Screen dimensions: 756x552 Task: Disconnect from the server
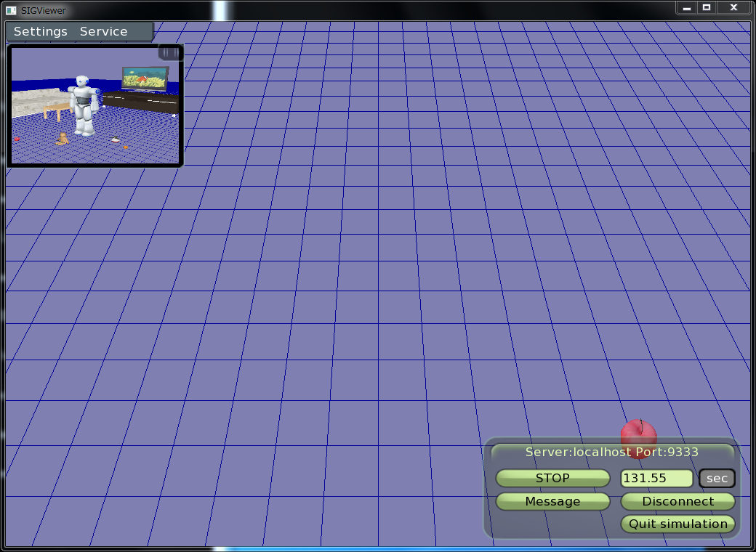677,501
